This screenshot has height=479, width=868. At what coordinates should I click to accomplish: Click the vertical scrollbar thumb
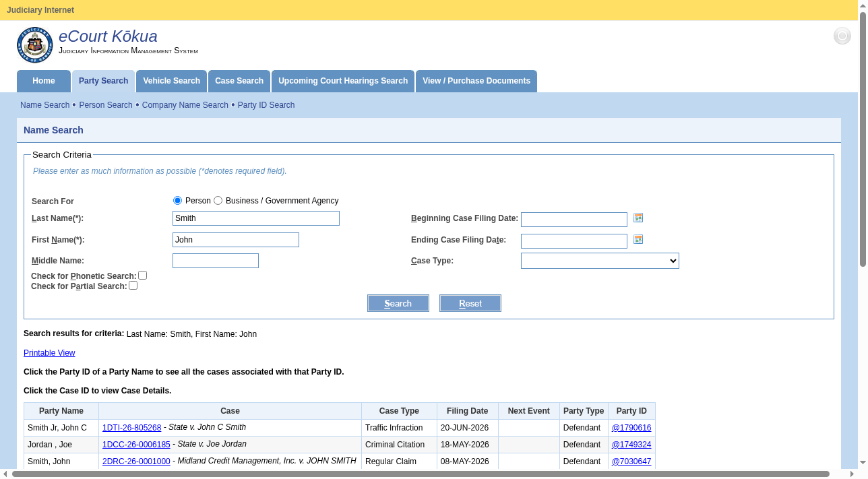pyautogui.click(x=863, y=139)
